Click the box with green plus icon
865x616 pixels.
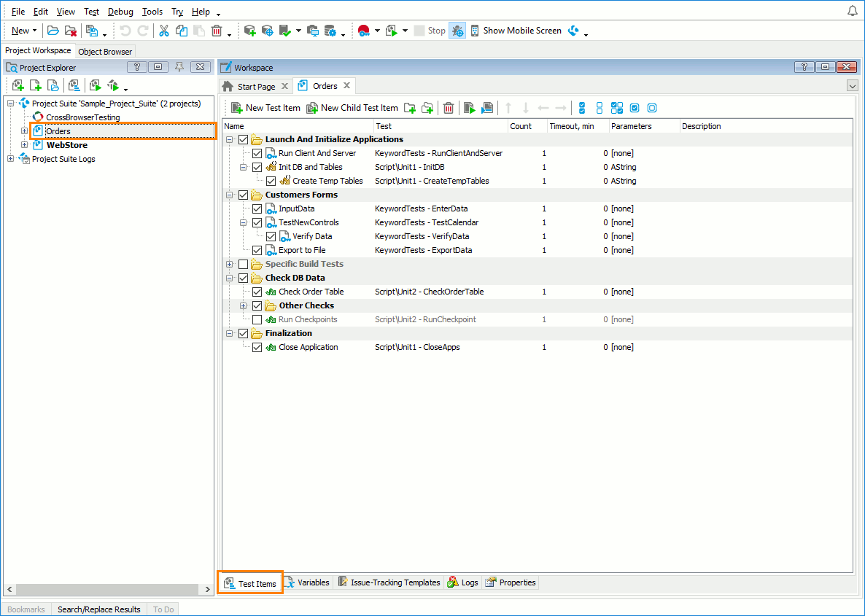click(250, 31)
